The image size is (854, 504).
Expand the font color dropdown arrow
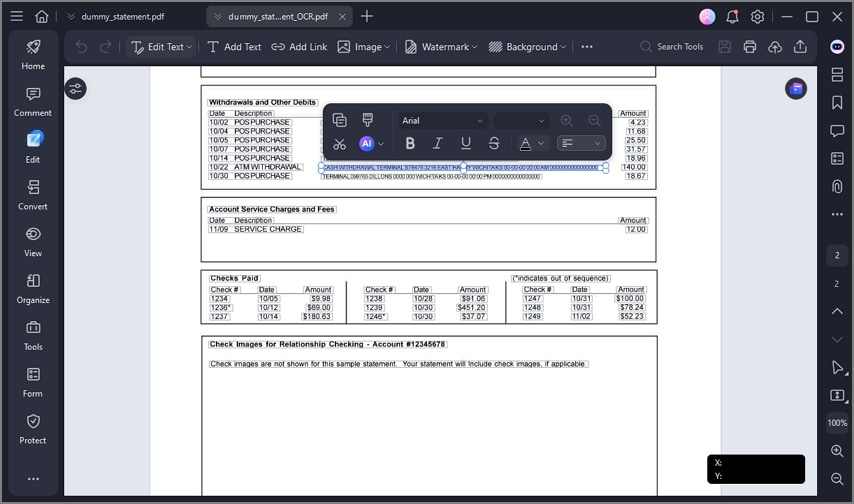(541, 143)
